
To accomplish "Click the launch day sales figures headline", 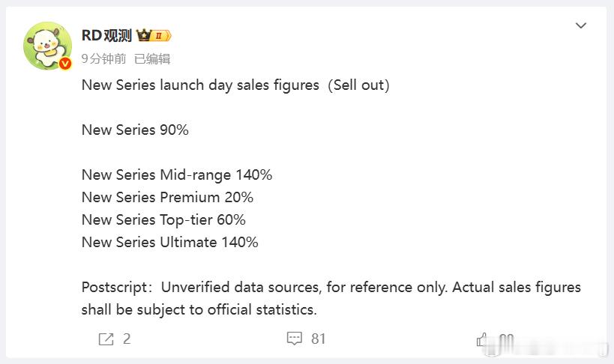I will click(235, 85).
